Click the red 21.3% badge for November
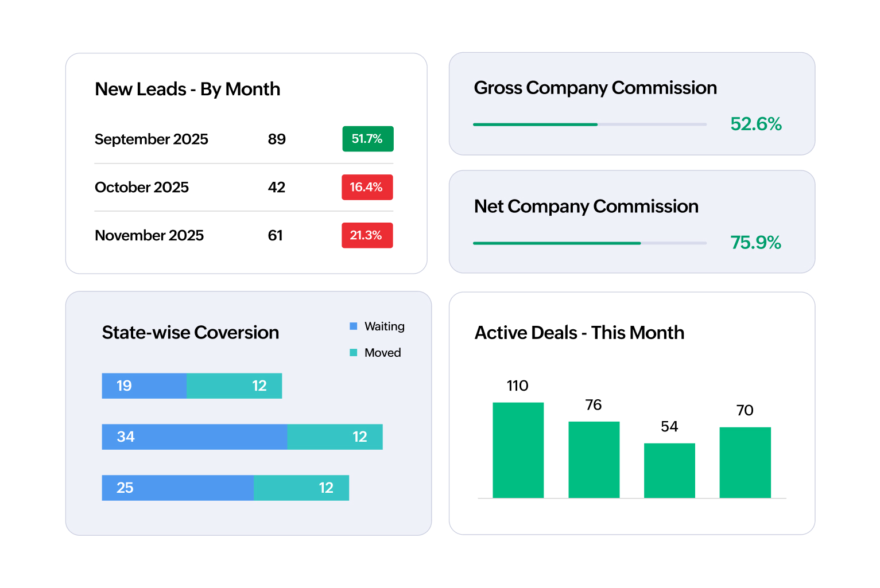The width and height of the screenshot is (880, 588). click(x=367, y=235)
